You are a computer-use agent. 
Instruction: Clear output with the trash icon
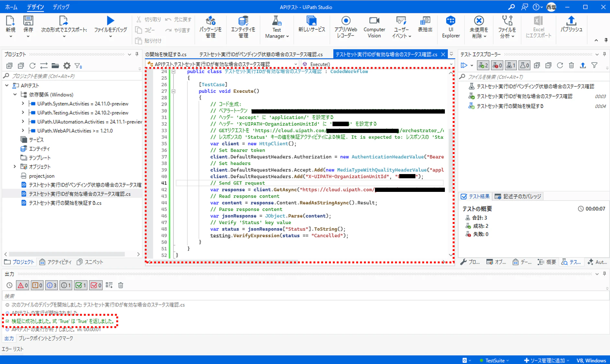click(x=120, y=285)
